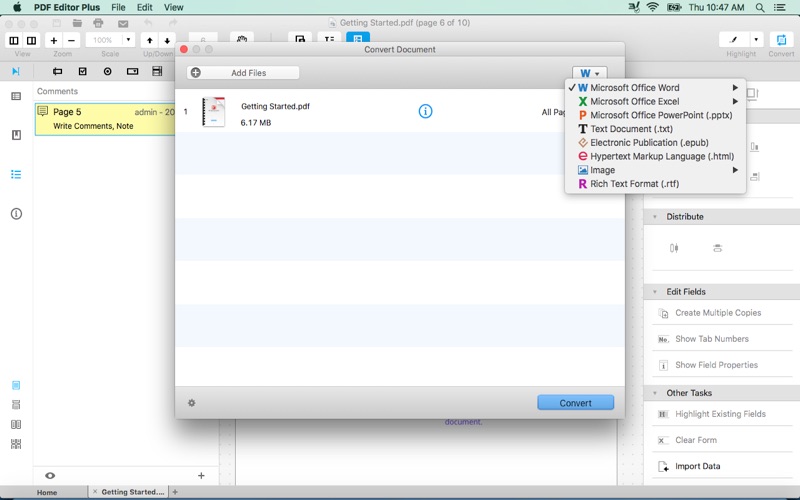Screen dimensions: 800x500
Task: Click the blue select/arrow form tool
Action: [16, 71]
